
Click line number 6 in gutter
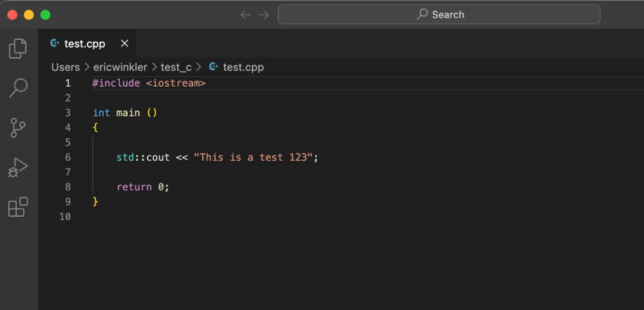pyautogui.click(x=68, y=157)
